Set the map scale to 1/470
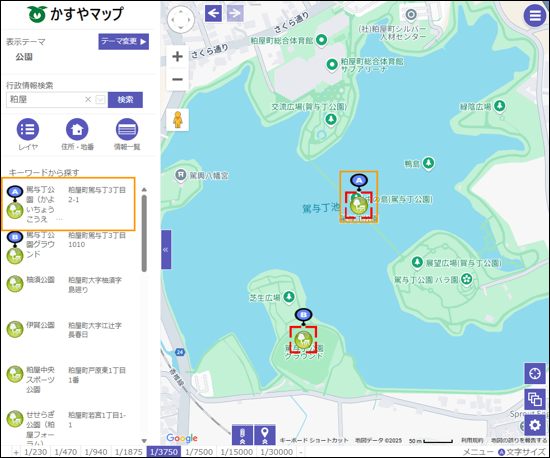 pyautogui.click(x=66, y=452)
